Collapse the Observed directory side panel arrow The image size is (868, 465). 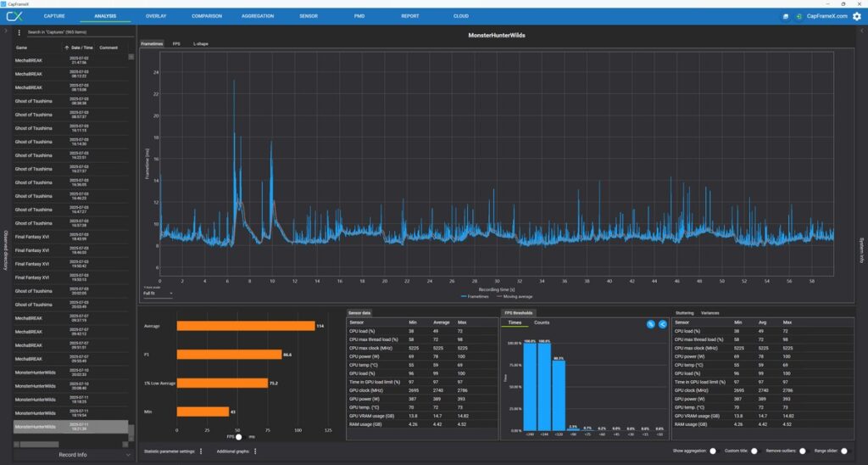click(6, 31)
